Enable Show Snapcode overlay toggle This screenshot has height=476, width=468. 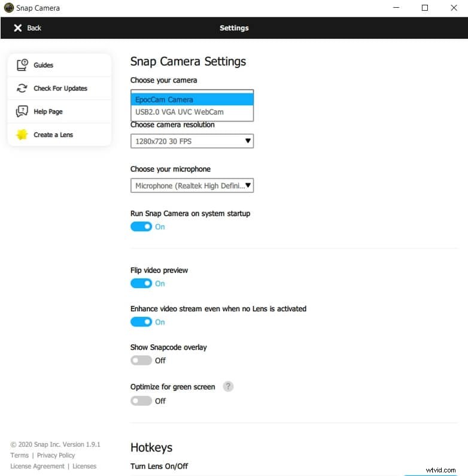141,360
